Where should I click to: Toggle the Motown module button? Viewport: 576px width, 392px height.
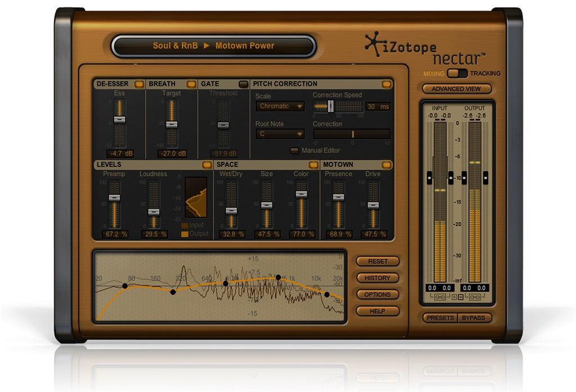(386, 165)
